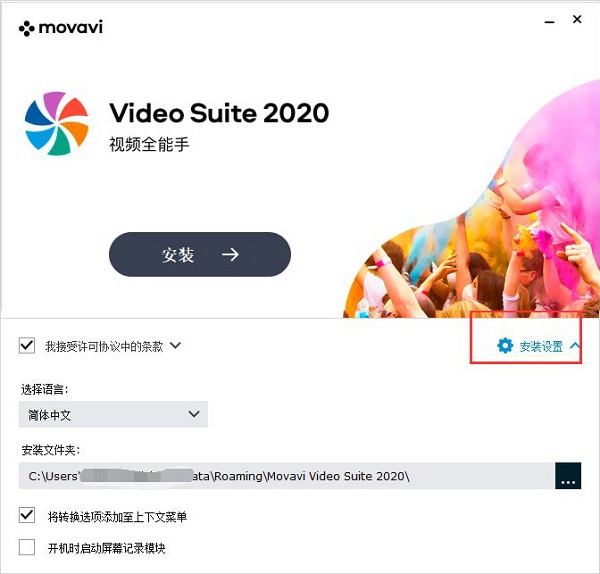Enable 开机时启动屏幕记录模块 checkbox

[27, 547]
